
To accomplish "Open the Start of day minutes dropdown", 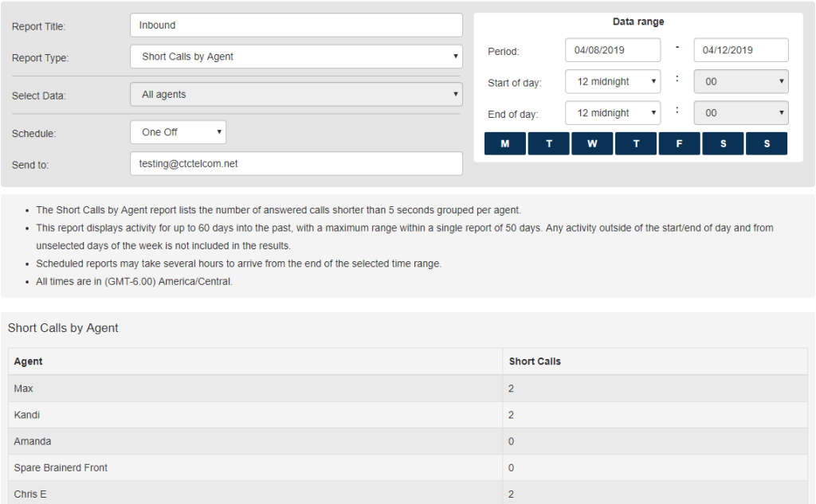I will (x=741, y=82).
